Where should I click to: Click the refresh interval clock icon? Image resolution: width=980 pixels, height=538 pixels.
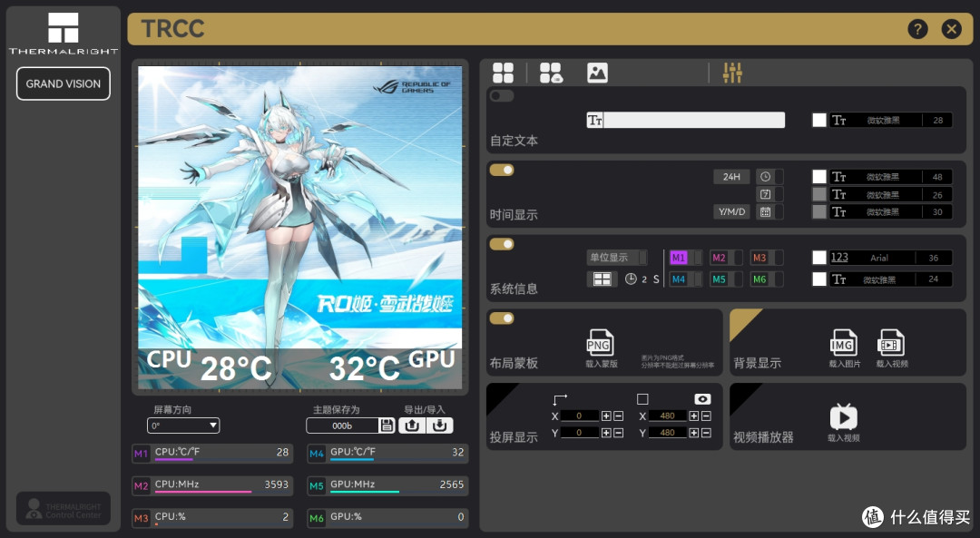631,279
